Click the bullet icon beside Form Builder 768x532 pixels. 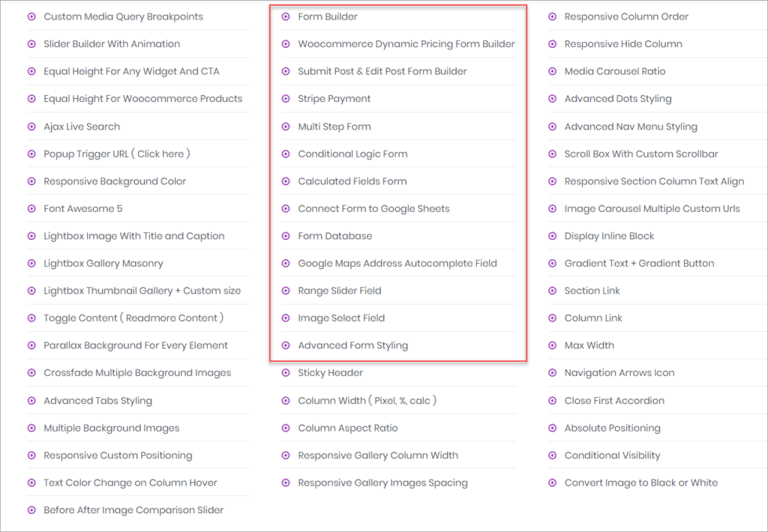coord(286,16)
